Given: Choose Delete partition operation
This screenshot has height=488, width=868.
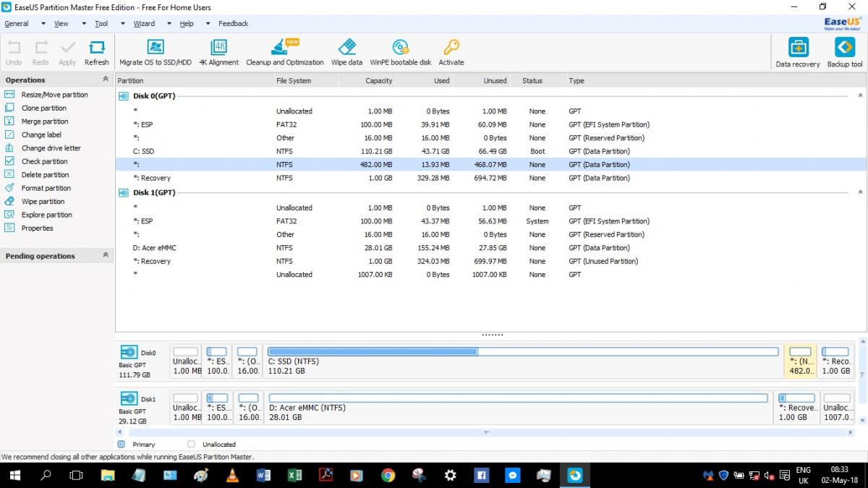Looking at the screenshot, I should [x=45, y=175].
